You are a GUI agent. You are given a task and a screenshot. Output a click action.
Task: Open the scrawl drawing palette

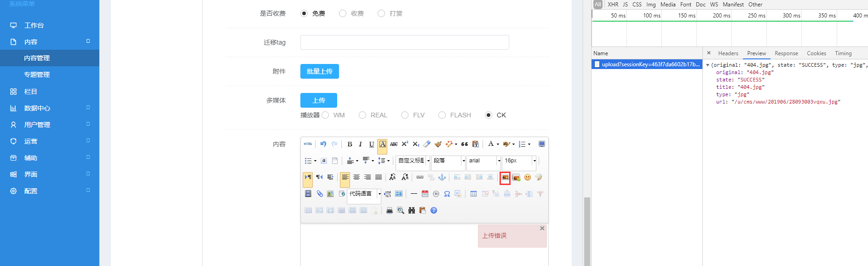(539, 177)
